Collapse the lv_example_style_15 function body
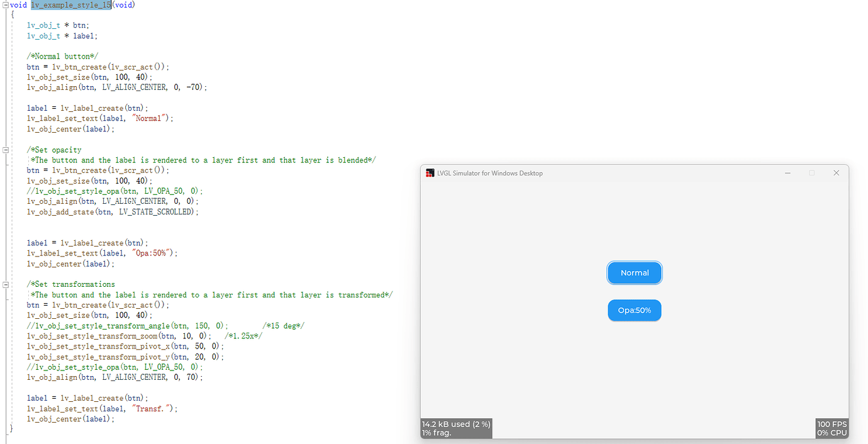 4,4
